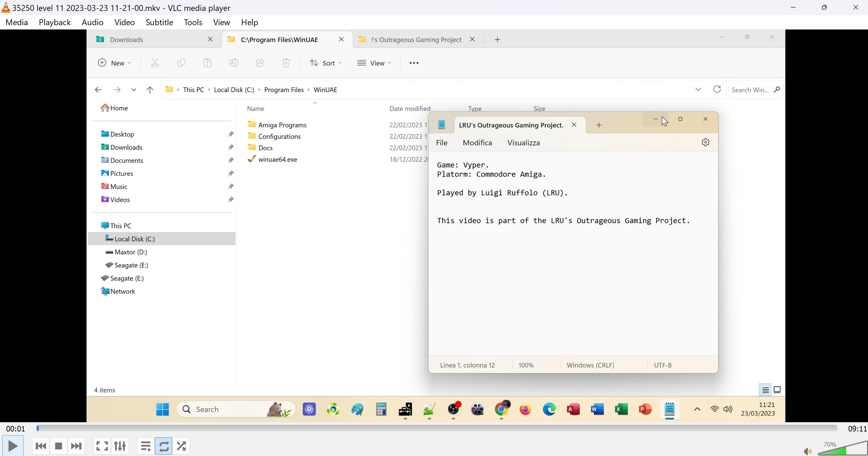Open the VLC View menu
Screen dimensions: 868x456
click(x=221, y=22)
